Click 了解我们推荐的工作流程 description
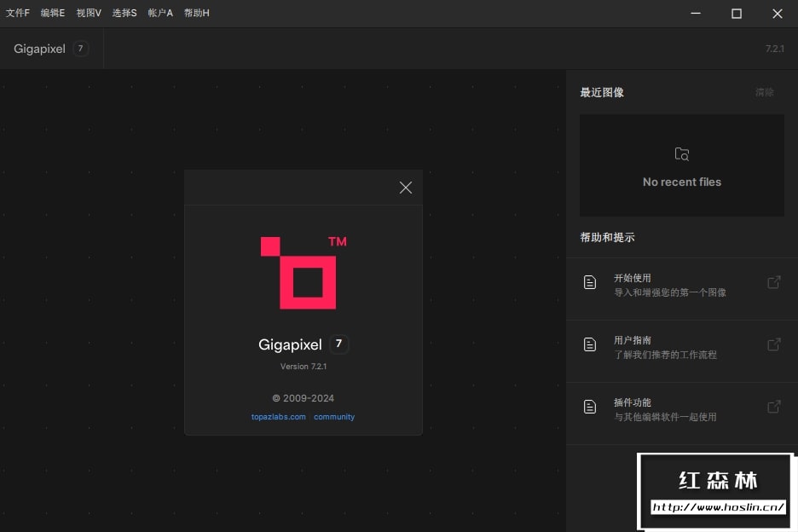 point(665,355)
